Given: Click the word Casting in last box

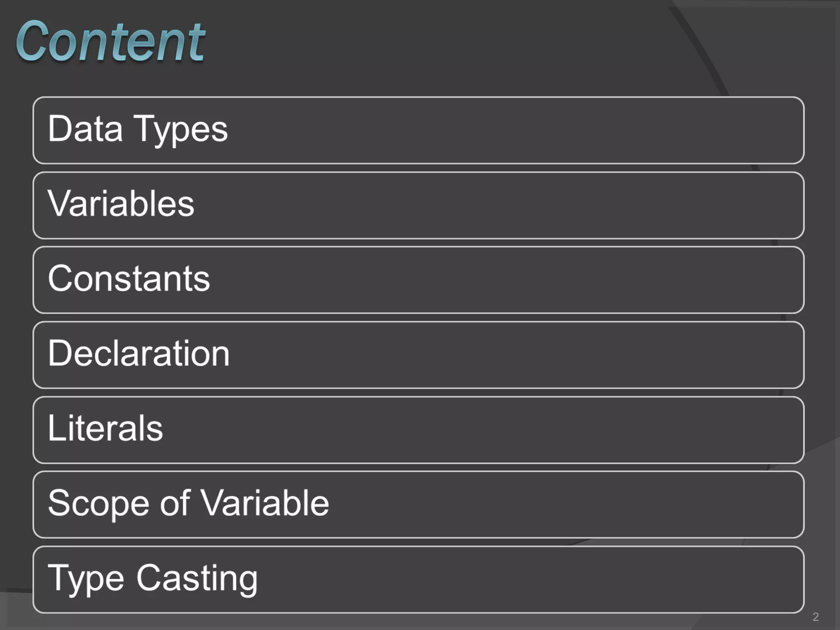Looking at the screenshot, I should pyautogui.click(x=197, y=579).
